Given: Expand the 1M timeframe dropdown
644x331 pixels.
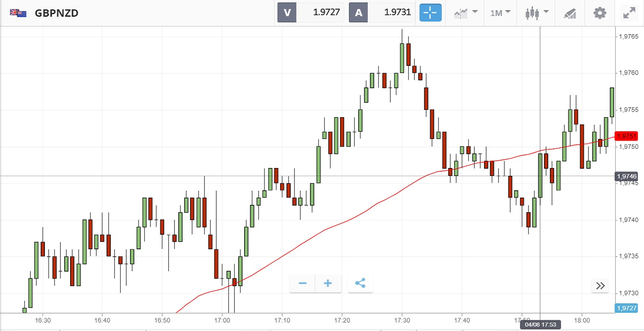Looking at the screenshot, I should [500, 13].
